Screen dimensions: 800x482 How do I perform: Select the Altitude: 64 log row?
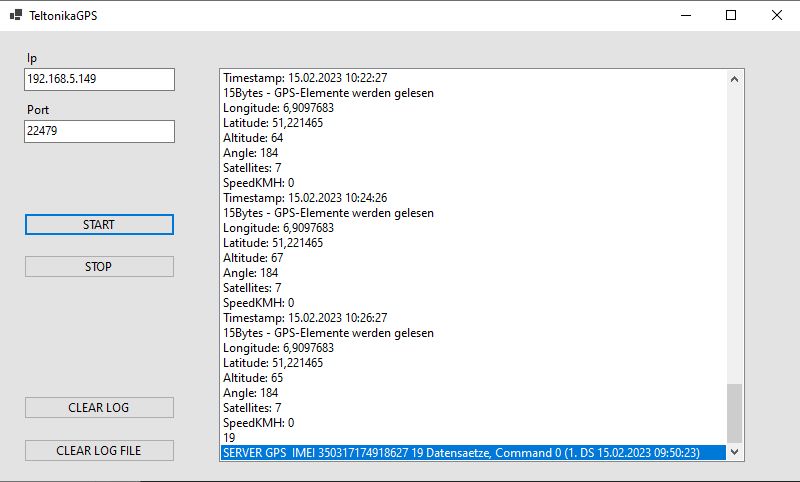473,138
